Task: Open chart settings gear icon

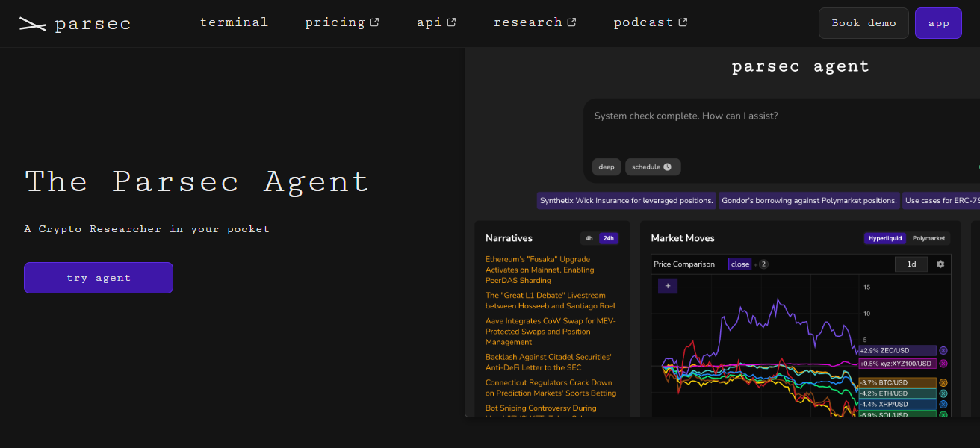Action: pos(940,264)
